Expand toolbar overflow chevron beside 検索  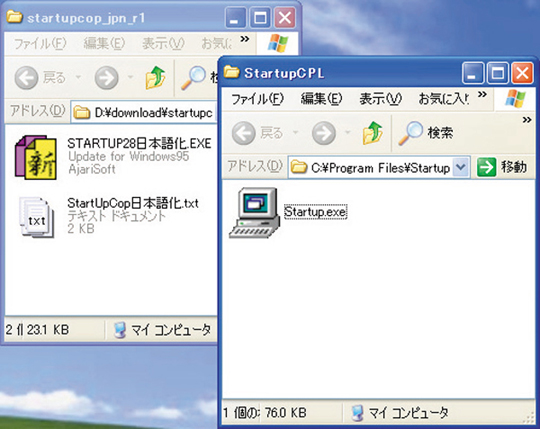coord(527,120)
